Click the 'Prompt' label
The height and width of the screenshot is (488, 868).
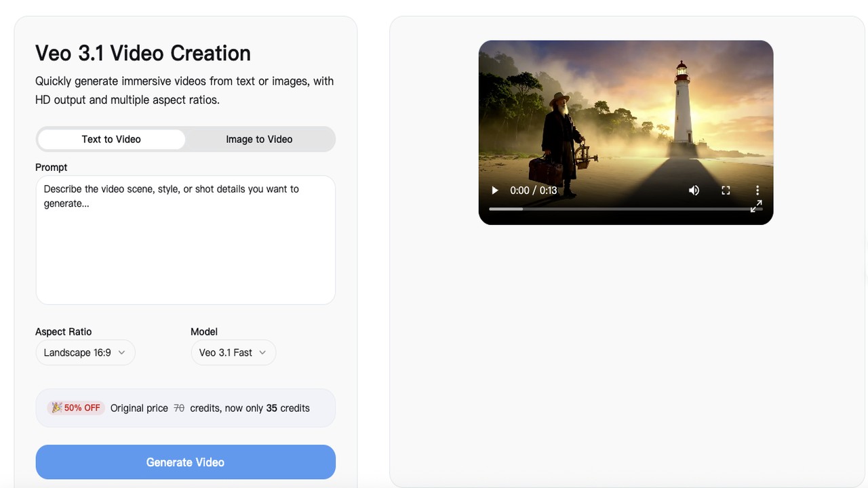tap(52, 167)
